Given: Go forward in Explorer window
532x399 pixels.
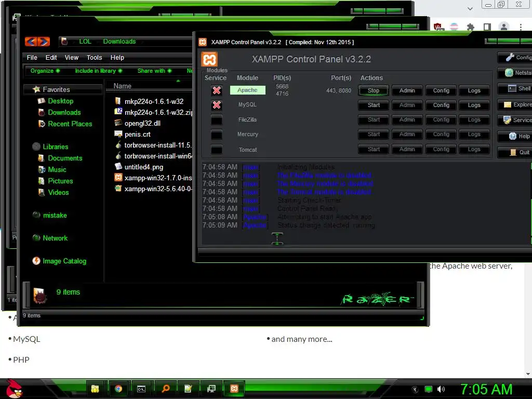Looking at the screenshot, I should [44, 42].
